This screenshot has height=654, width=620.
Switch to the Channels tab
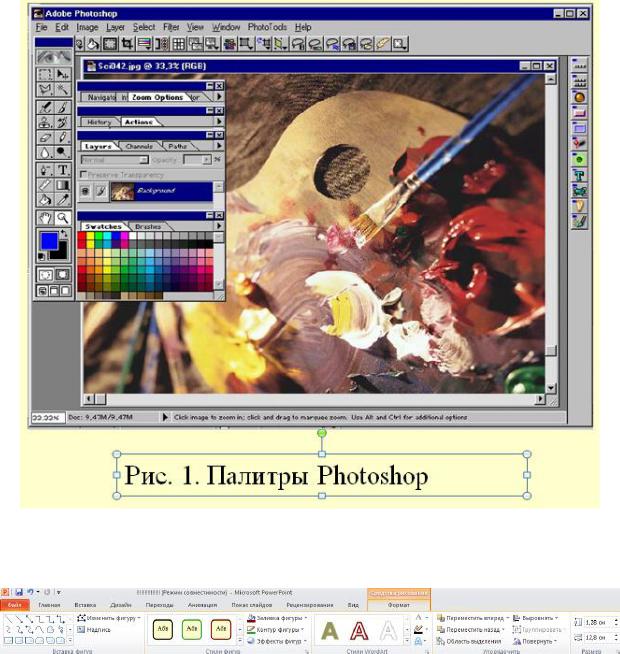point(139,146)
